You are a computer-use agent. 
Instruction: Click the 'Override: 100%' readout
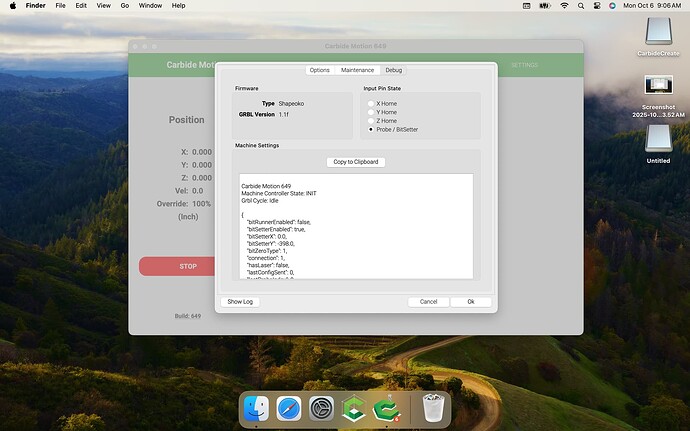click(x=184, y=204)
